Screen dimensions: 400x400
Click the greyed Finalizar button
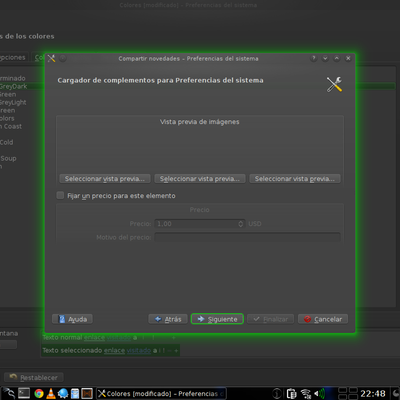[270, 319]
